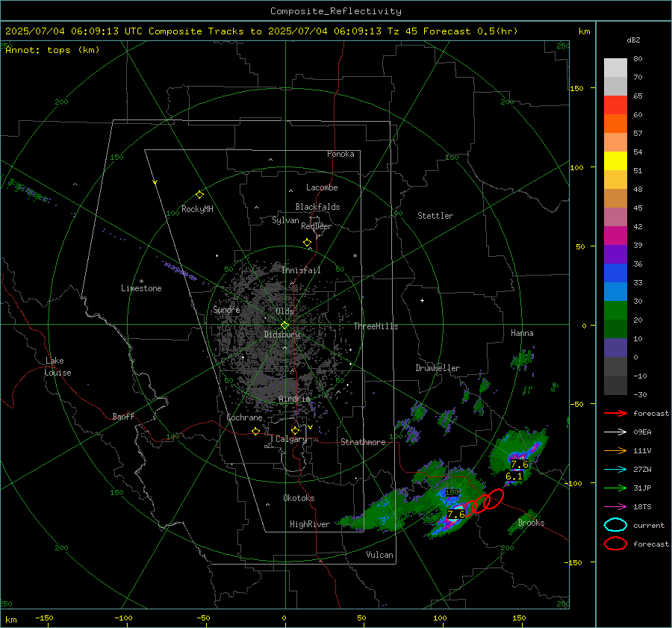
Task: Click the Blackfalds city label
Action: point(317,207)
